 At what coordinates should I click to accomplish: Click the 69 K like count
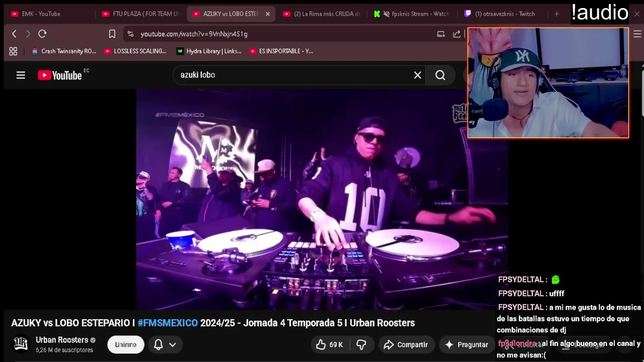coord(336,344)
